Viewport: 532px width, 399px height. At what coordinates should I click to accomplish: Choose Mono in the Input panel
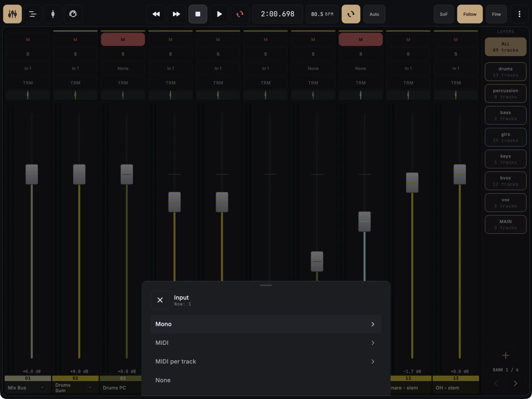(266, 324)
